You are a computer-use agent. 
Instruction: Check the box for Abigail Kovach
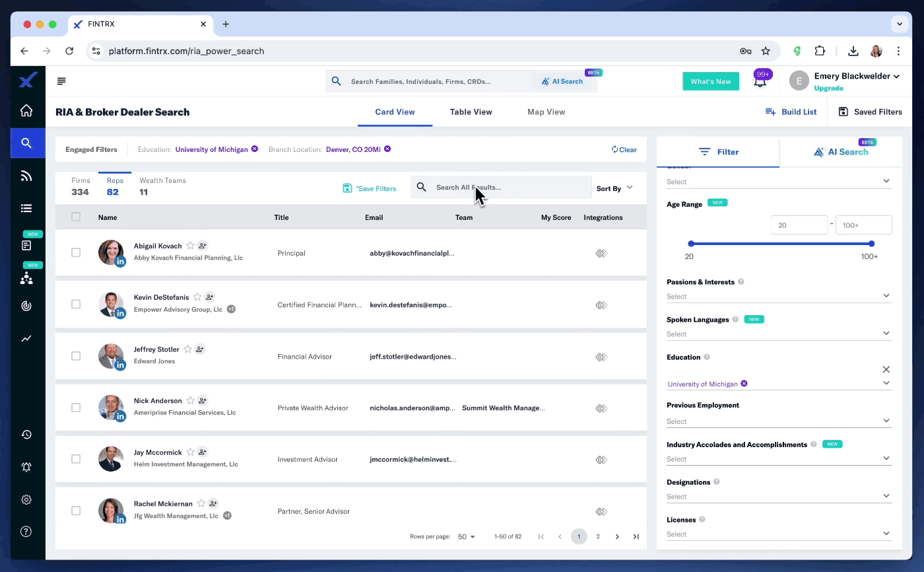(x=76, y=252)
